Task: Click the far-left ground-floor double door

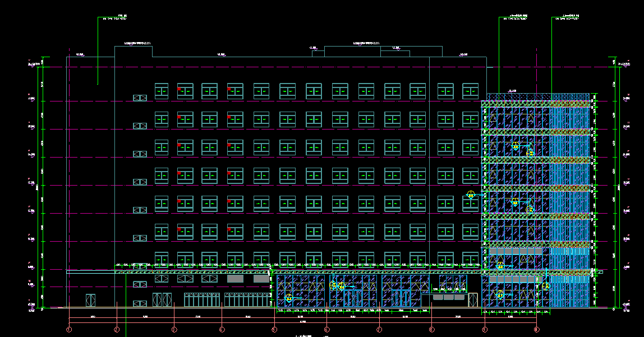Action: tap(90, 300)
